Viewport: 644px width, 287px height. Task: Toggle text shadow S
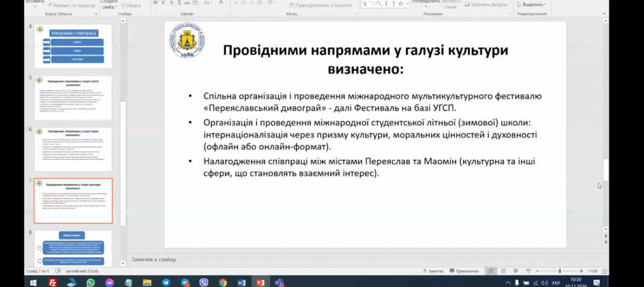coord(179,3)
